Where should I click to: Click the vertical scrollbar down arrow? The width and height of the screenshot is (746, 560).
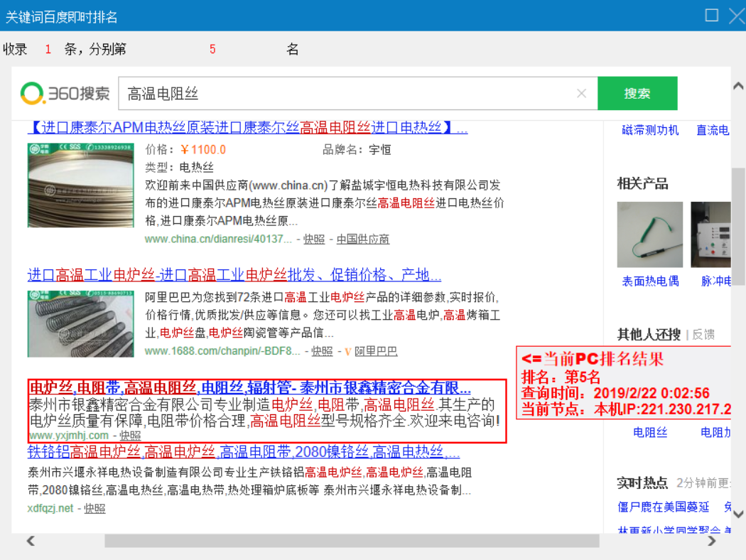738,514
